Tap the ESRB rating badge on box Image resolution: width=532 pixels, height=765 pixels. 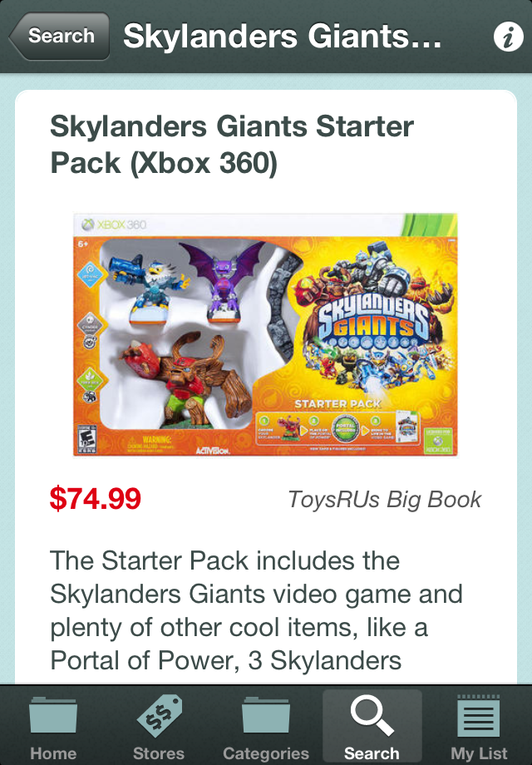coord(87,439)
